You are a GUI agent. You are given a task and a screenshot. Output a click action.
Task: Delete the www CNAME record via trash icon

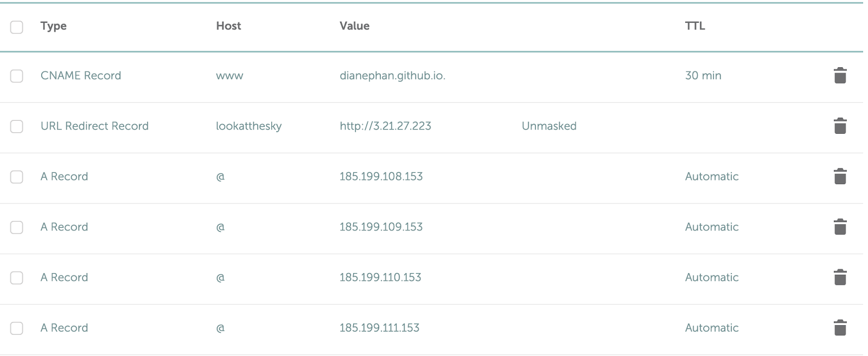point(840,75)
